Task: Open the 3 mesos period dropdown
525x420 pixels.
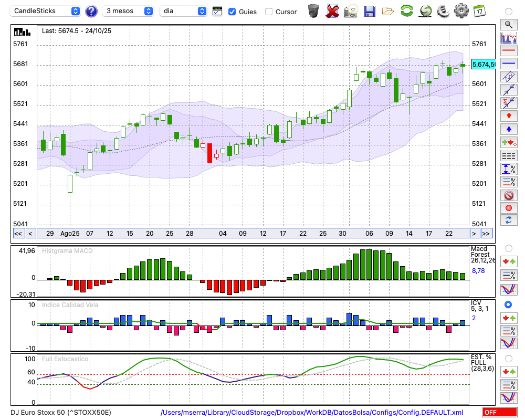Action: [129, 11]
